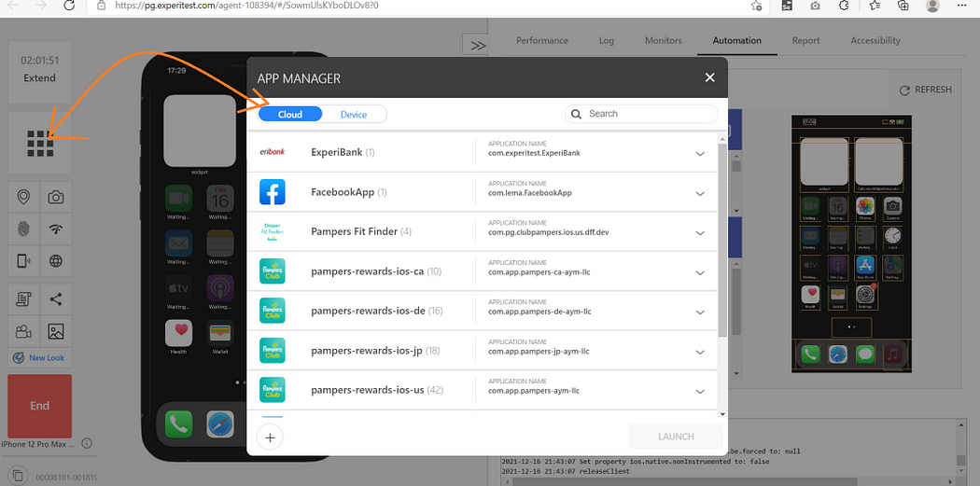This screenshot has width=980, height=486.
Task: Expand the ExperiBank app row
Action: tap(700, 153)
